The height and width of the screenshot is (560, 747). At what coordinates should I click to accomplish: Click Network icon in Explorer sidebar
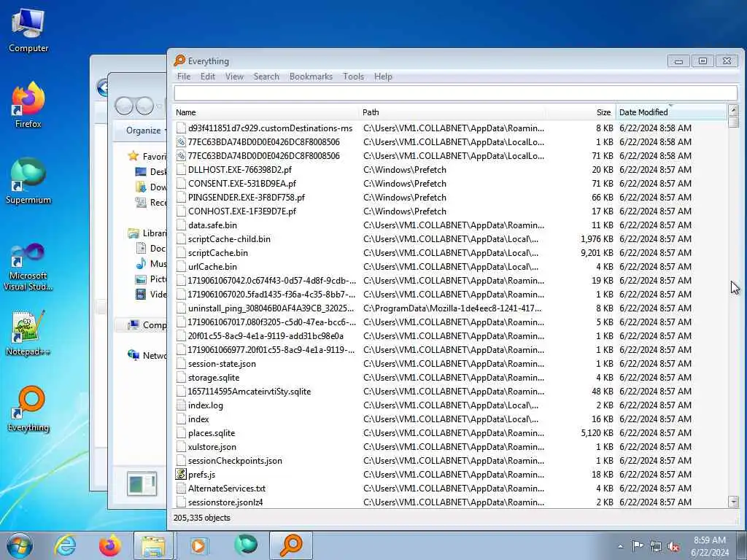(133, 355)
